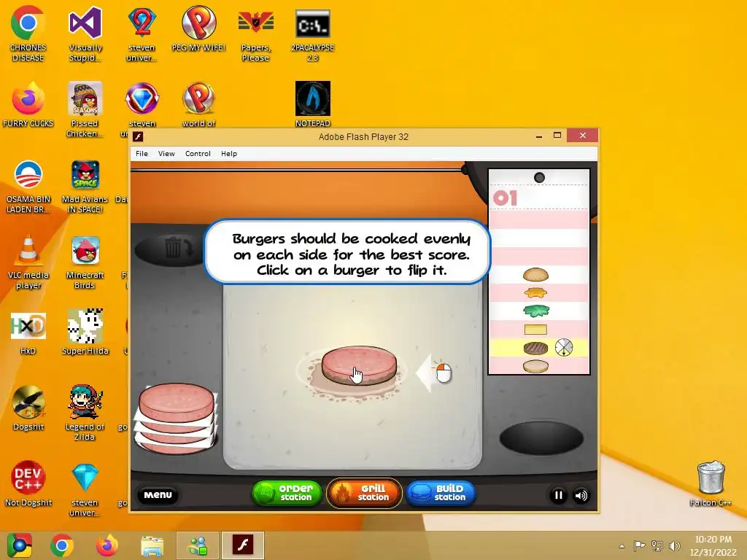Click the dark plate spot beside the grill
Image resolution: width=747 pixels, height=560 pixels.
point(541,438)
